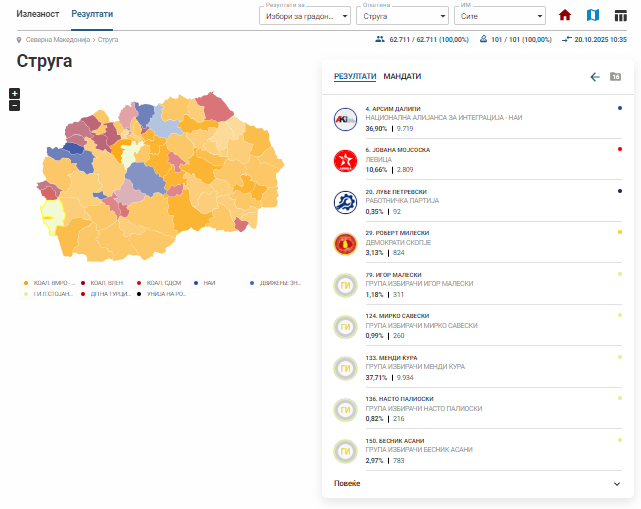The image size is (641, 509).
Task: Click the red home icon
Action: pos(565,16)
